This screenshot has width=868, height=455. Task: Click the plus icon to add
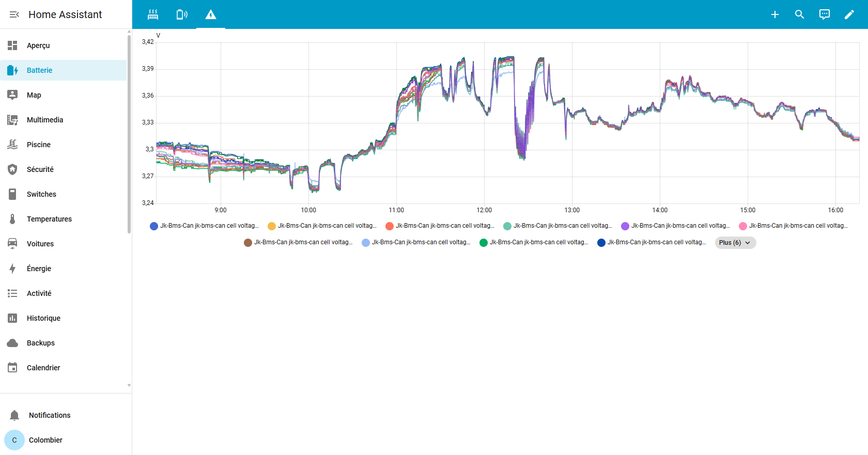774,14
